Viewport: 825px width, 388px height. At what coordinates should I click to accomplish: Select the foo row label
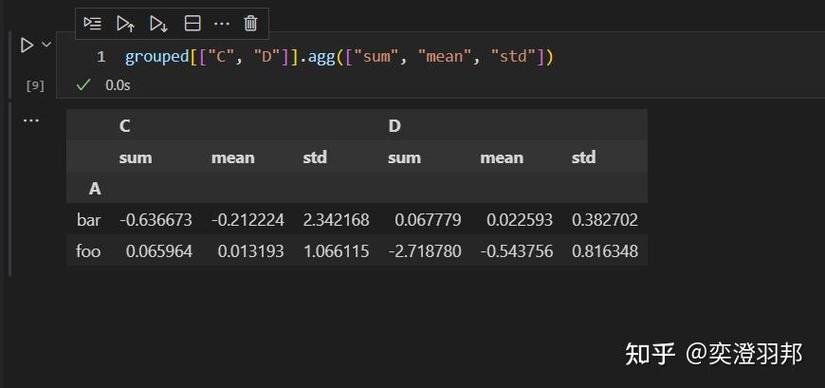(x=88, y=251)
